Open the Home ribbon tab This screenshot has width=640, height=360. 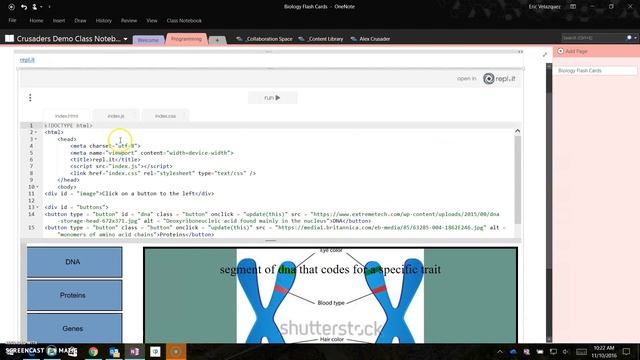point(36,20)
